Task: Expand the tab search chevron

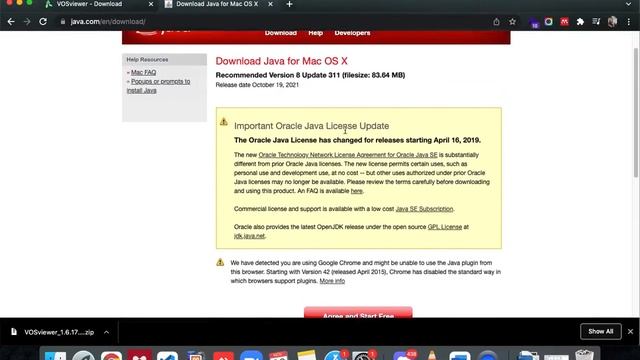Action: point(629,4)
